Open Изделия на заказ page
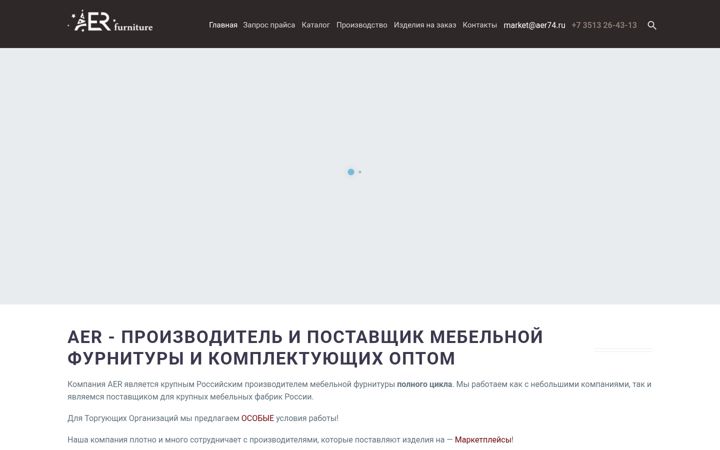 [x=425, y=25]
